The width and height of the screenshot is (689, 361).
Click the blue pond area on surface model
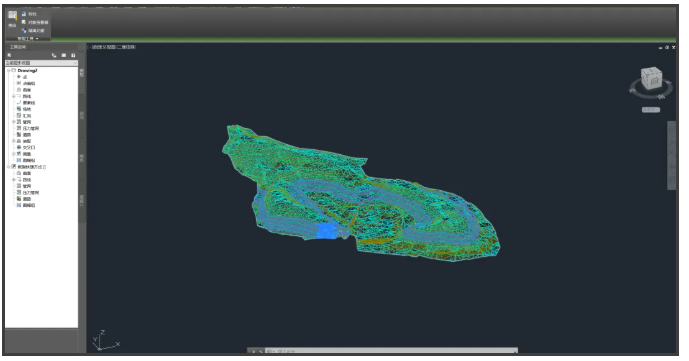pyautogui.click(x=326, y=231)
